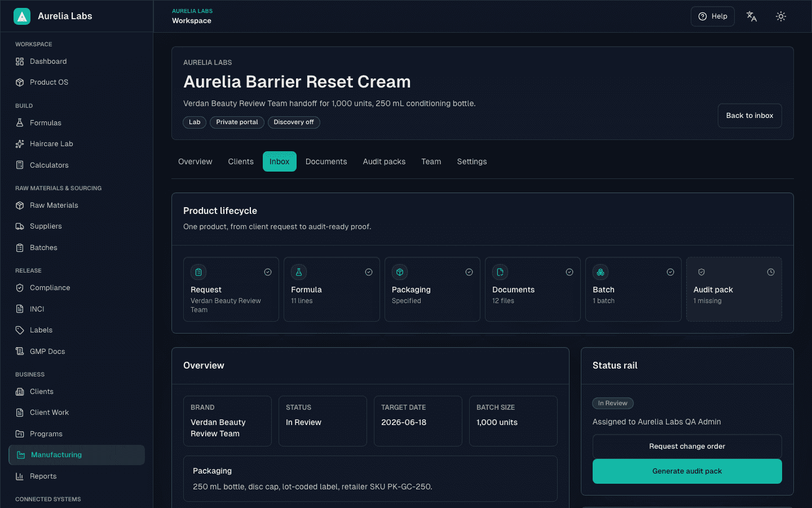Click the Audit pack pending clock icon
812x508 pixels.
[771, 272]
